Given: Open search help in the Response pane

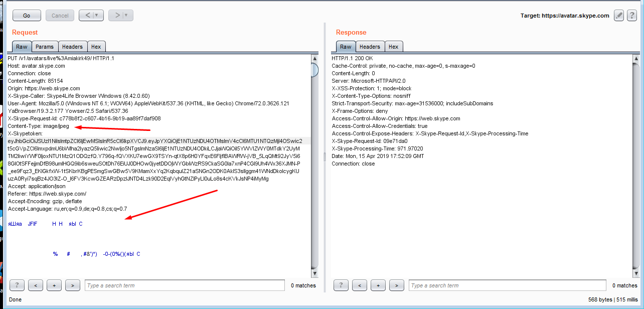Looking at the screenshot, I should (x=341, y=285).
